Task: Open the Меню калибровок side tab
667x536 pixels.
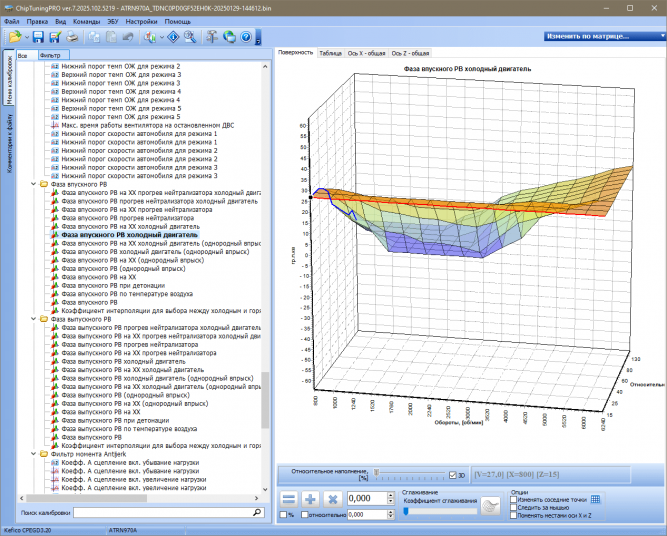Action: click(9, 80)
